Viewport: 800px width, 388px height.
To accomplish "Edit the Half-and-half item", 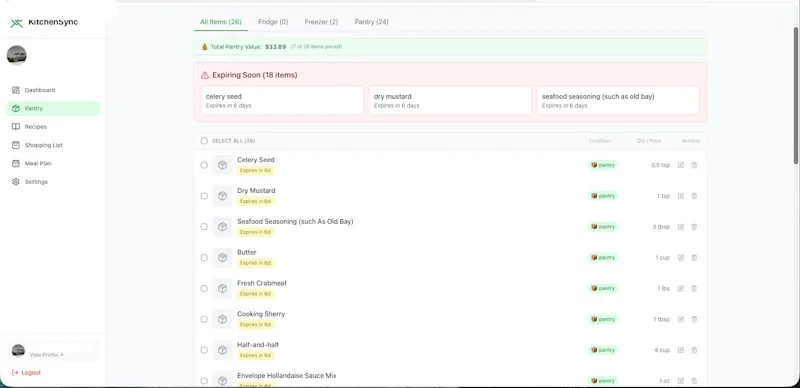I will 681,350.
